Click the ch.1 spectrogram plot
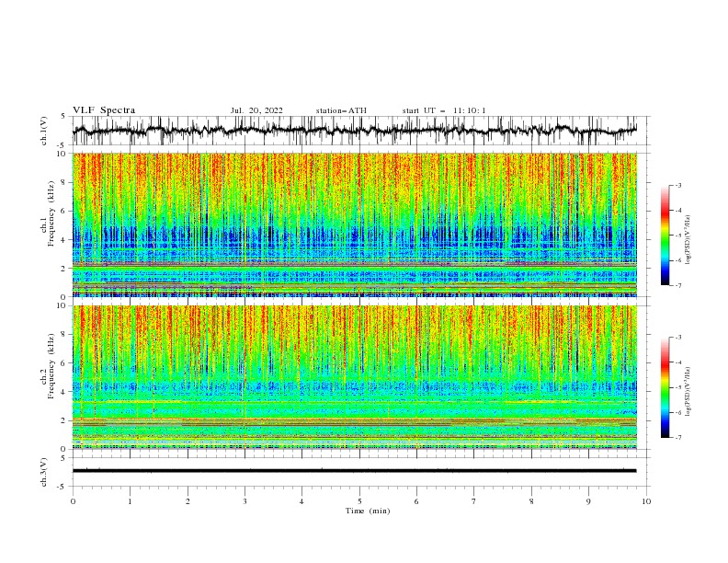This screenshot has width=728, height=563. click(355, 224)
